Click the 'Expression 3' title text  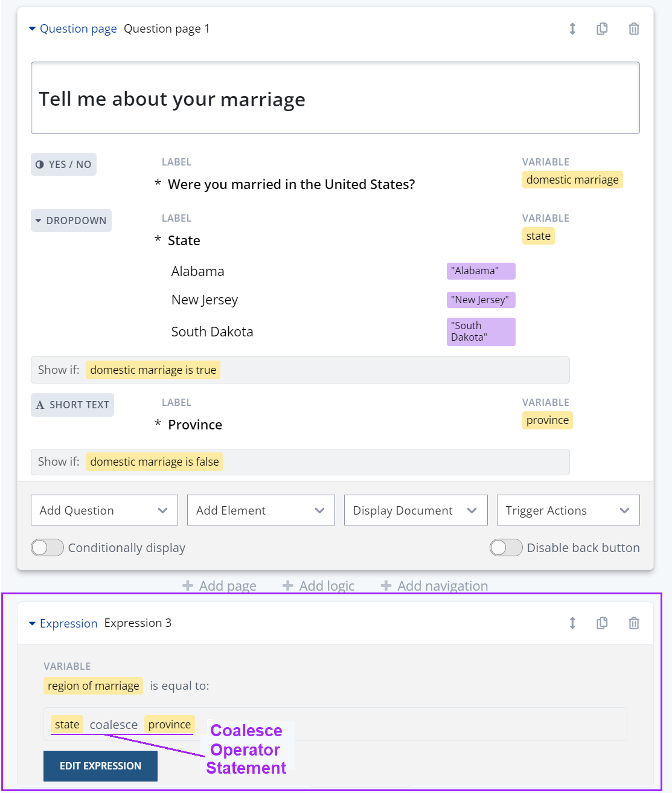tap(138, 623)
